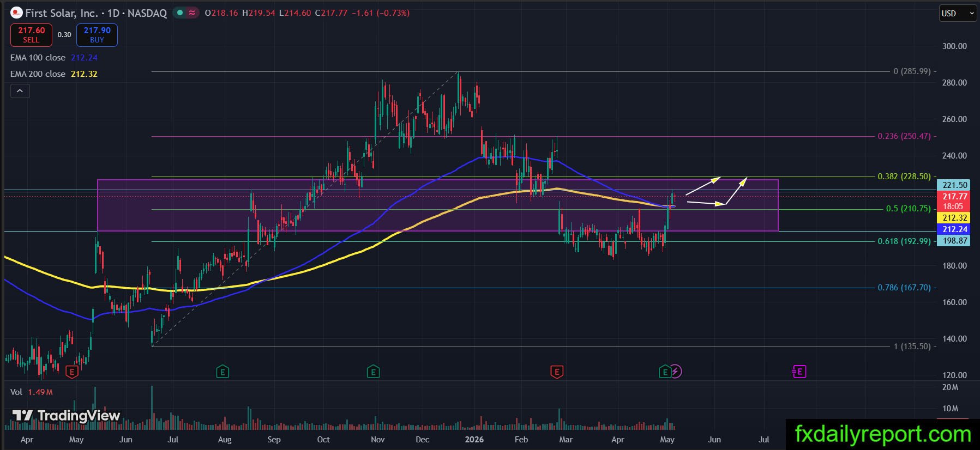Click the yellow 212.32 EMA 200 price tag

(x=954, y=218)
